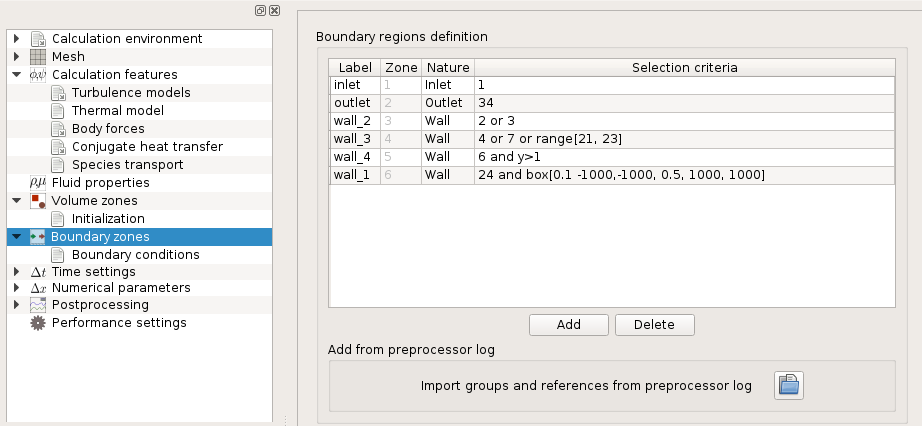Open the Conjugate heat transfer page
The height and width of the screenshot is (426, 922).
coord(148,147)
